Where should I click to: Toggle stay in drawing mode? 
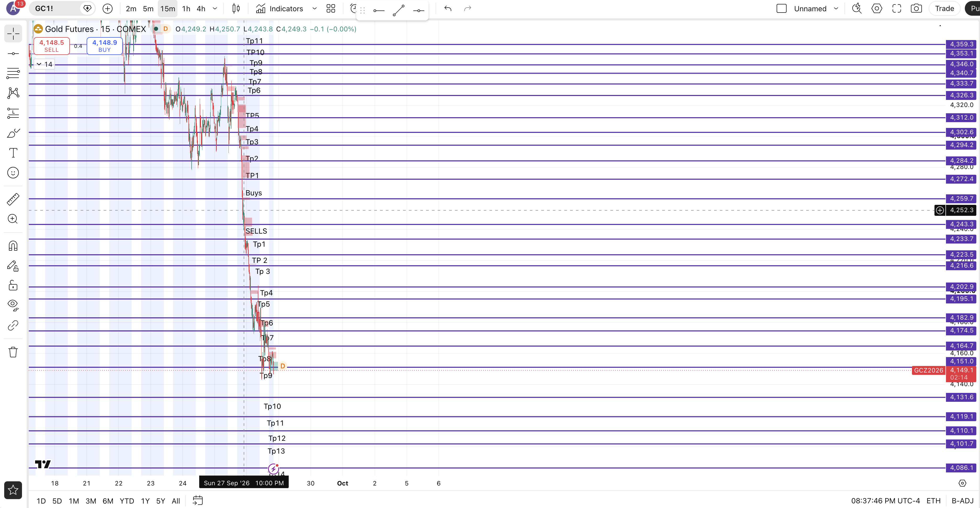pyautogui.click(x=13, y=266)
